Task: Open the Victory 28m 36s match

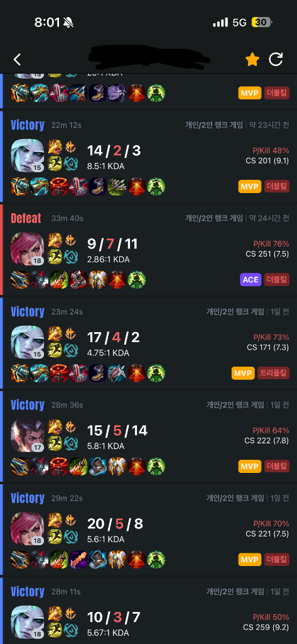Action: 148,436
